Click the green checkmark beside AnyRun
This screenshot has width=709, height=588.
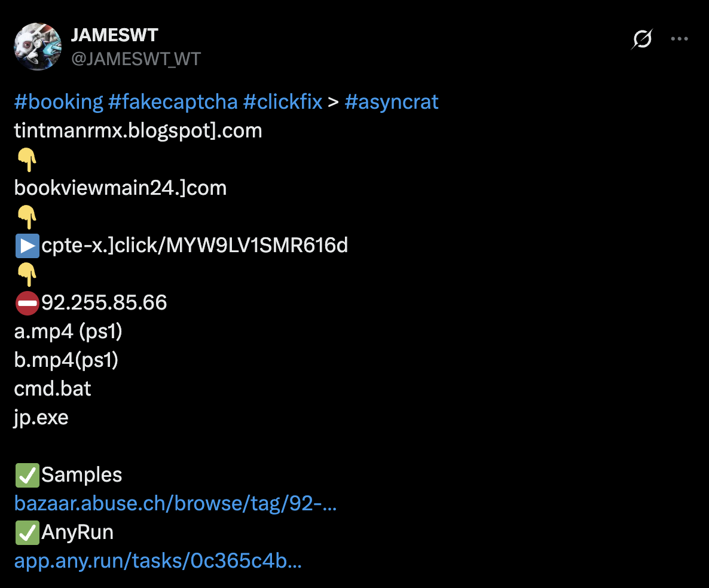(27, 532)
